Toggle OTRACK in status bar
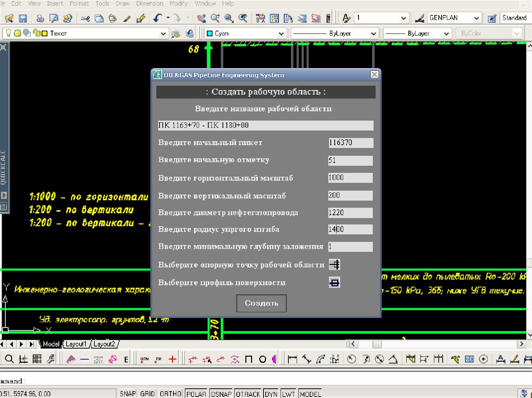Viewport: 532px width, 398px height. [248, 394]
